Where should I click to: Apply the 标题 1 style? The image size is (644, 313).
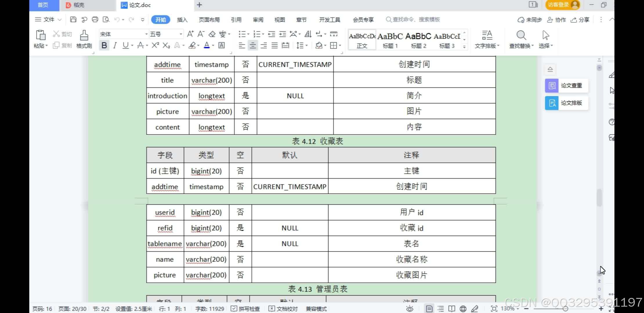[x=390, y=40]
